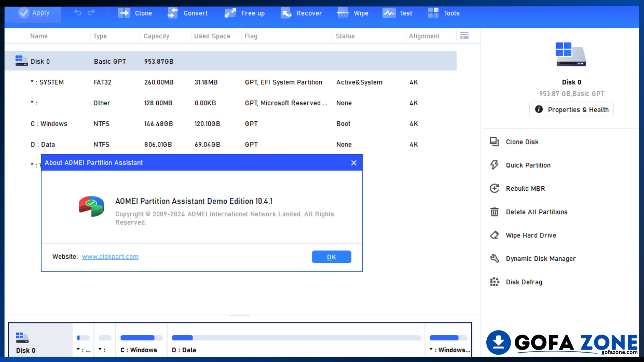This screenshot has height=362, width=644.
Task: Select the Disk 0 Basic GPT row
Action: [230, 61]
